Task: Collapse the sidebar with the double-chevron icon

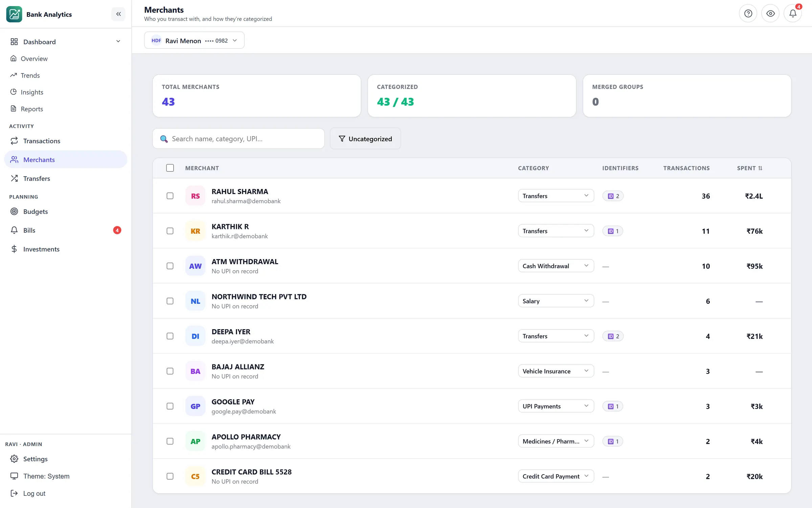Action: [x=118, y=14]
